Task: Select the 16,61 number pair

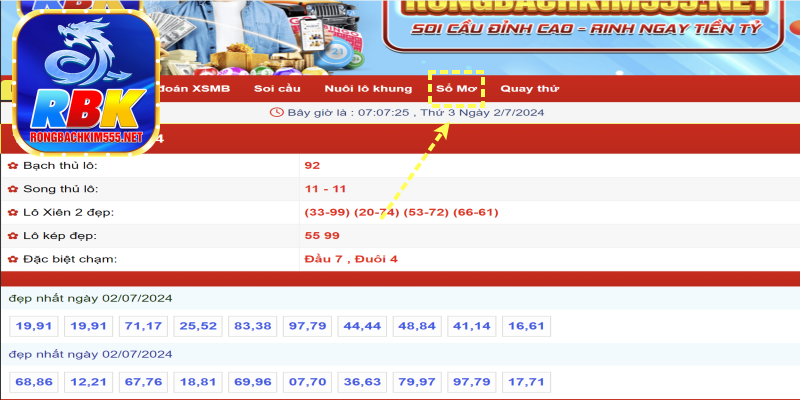Action: coord(527,326)
